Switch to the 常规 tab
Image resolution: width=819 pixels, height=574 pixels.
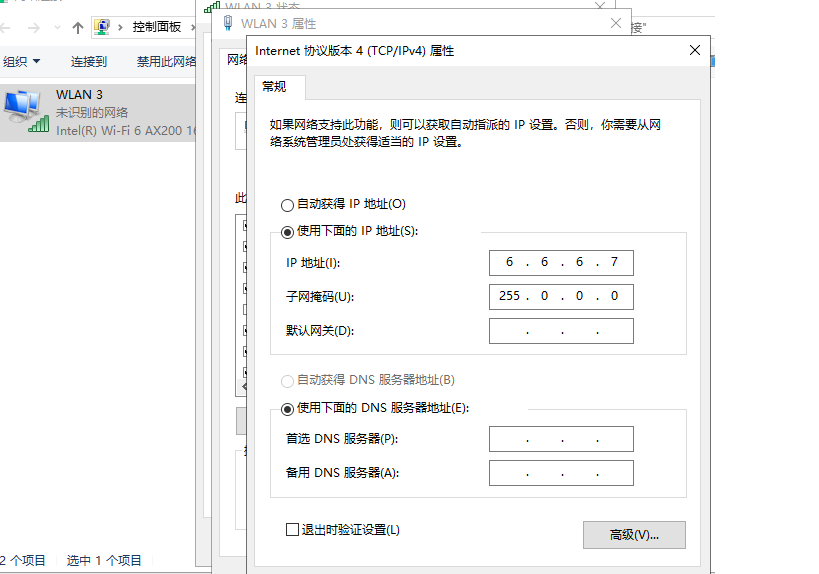tap(274, 87)
